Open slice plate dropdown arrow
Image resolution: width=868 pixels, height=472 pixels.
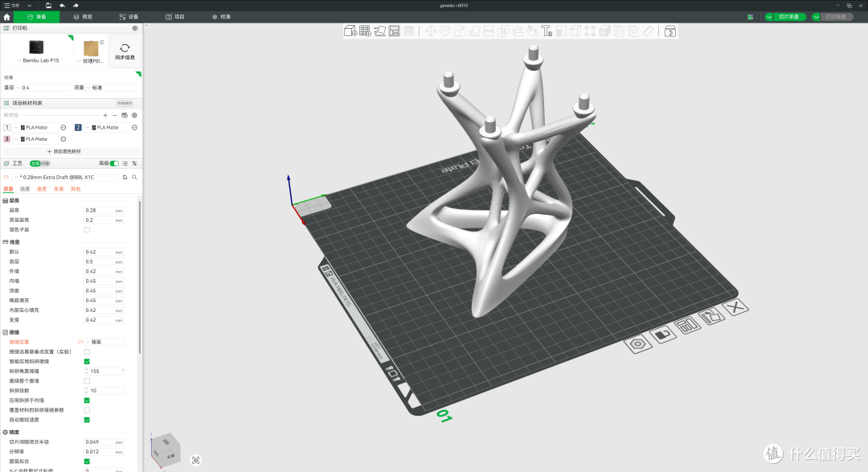point(769,17)
